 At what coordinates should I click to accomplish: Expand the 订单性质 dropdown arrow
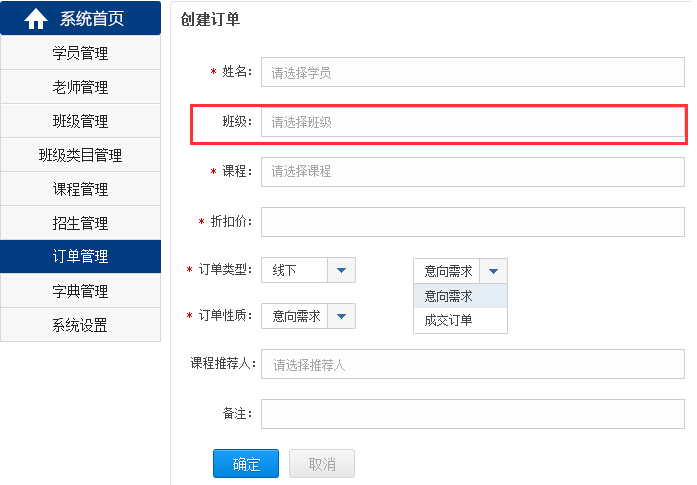coord(342,316)
